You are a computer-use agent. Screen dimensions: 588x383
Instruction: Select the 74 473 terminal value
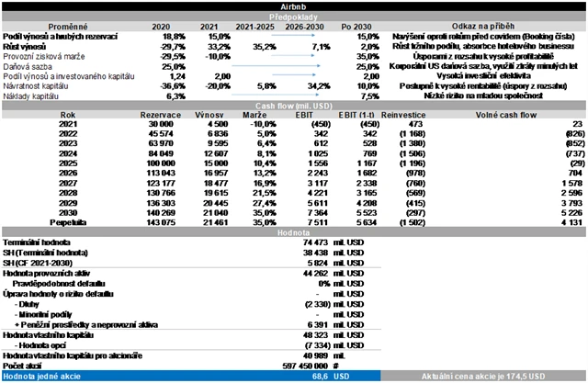coord(315,242)
